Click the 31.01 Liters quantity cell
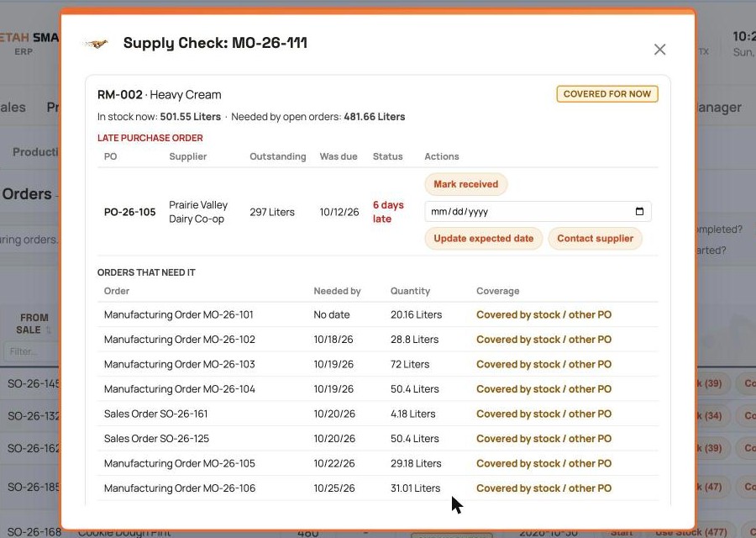This screenshot has width=756, height=538. click(415, 488)
